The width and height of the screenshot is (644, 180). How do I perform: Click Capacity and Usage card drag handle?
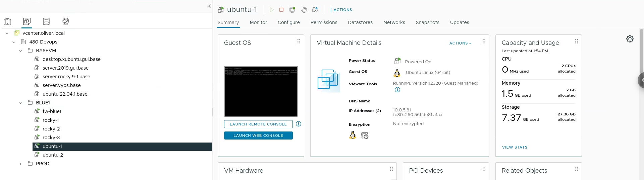click(577, 41)
